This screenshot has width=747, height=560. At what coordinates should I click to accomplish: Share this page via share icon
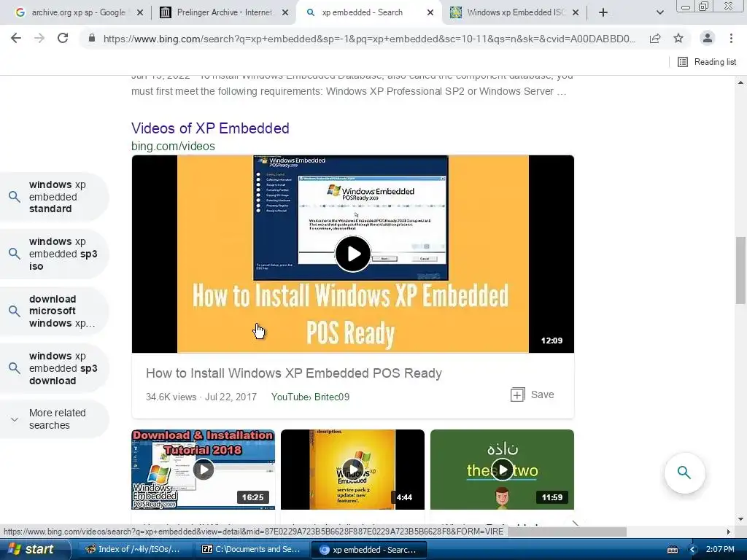point(655,38)
